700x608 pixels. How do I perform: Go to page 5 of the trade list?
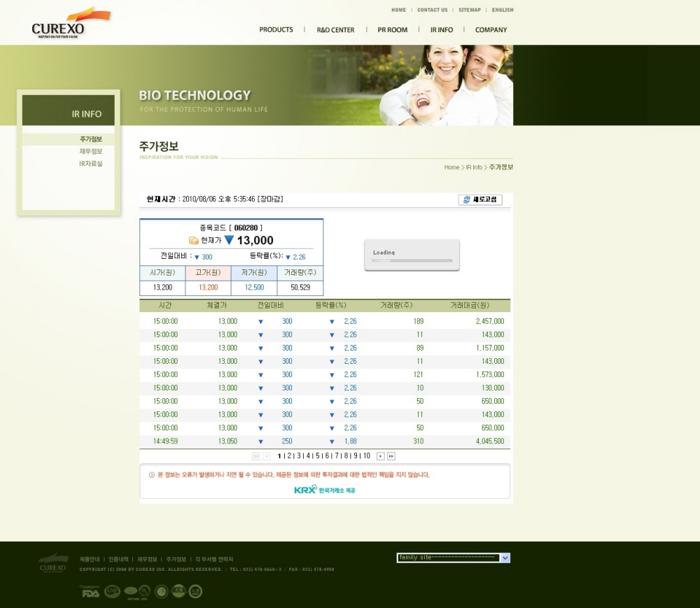[317, 456]
